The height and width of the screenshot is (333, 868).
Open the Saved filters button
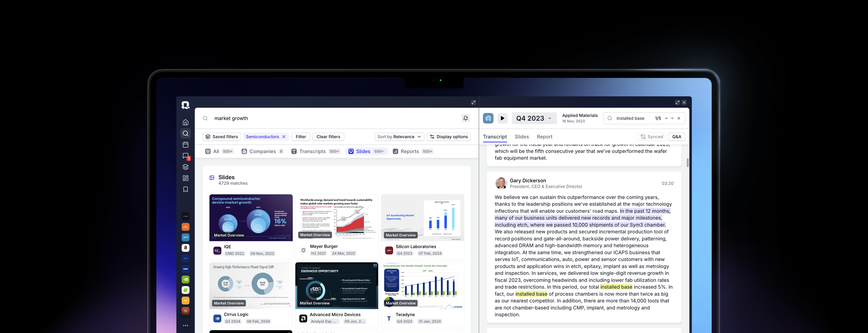(x=221, y=137)
